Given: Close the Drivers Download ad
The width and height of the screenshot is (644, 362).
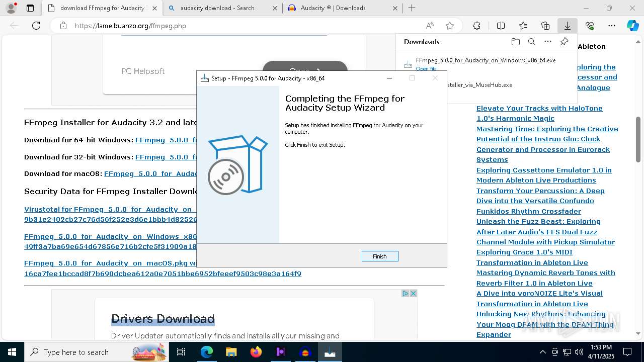Looking at the screenshot, I should point(413,293).
